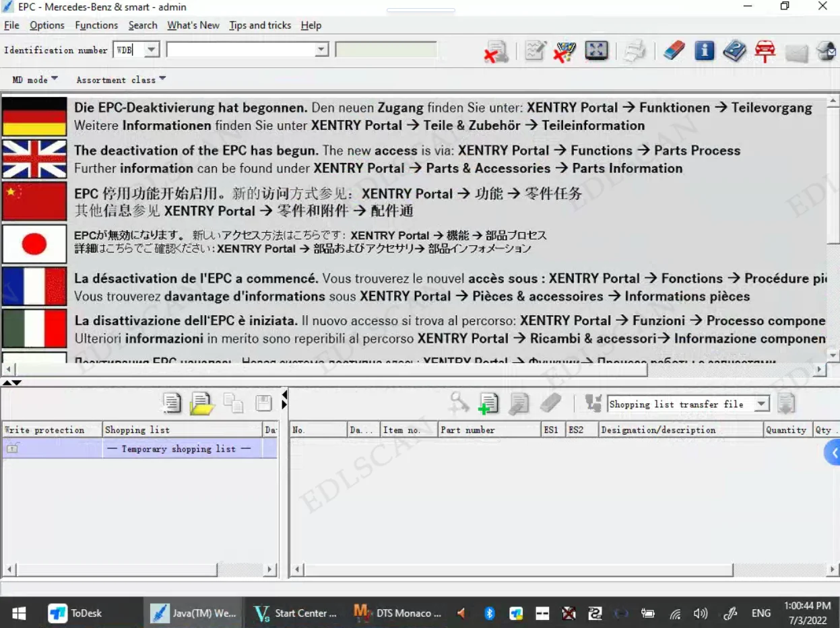This screenshot has width=840, height=628.
Task: Click the grayed eraser icon in parts pane
Action: [550, 403]
